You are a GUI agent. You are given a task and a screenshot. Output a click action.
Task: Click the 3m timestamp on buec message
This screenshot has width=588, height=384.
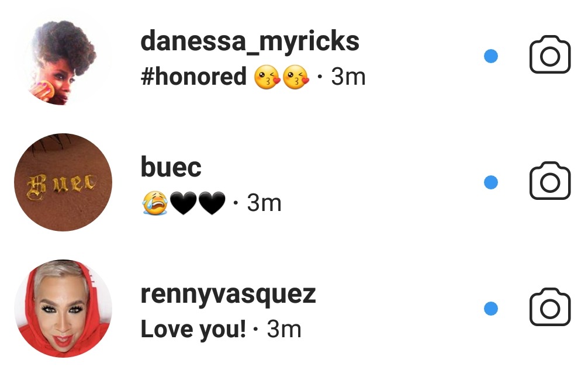click(264, 203)
